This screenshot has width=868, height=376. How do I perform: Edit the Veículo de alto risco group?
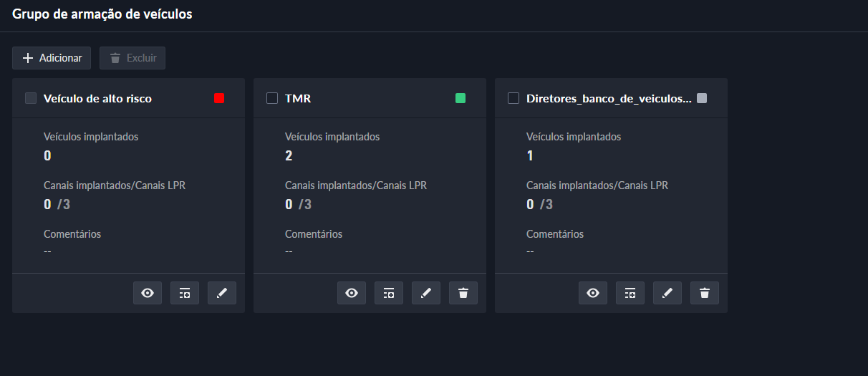tap(222, 293)
